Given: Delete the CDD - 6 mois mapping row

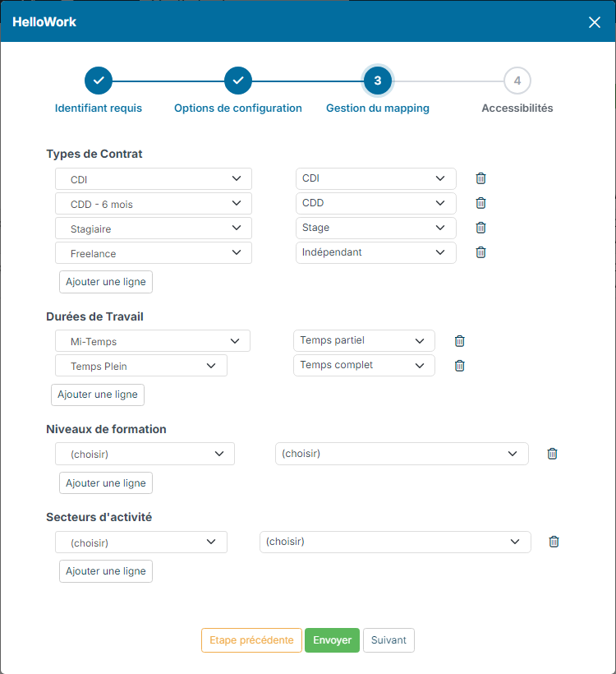Looking at the screenshot, I should pyautogui.click(x=480, y=203).
